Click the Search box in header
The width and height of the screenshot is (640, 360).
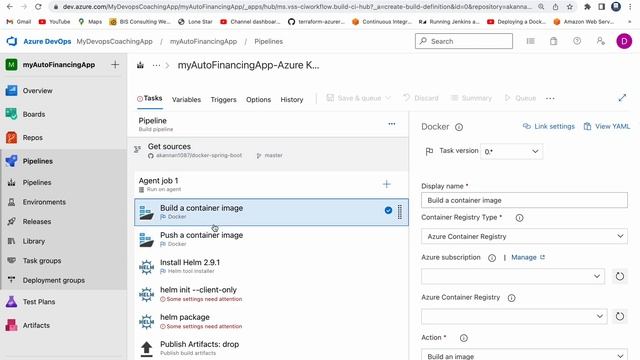point(464,41)
